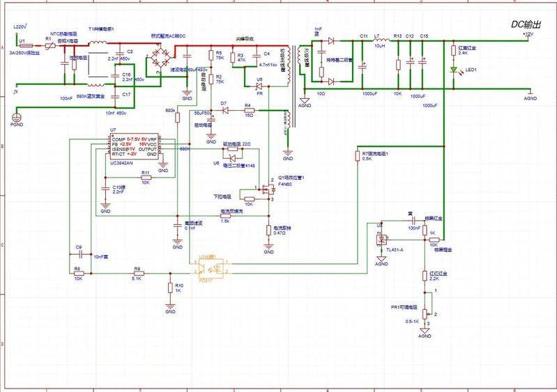Select the C10 2.2nF capacitor symbol
Viewport: 557px width, 392px height.
[x=105, y=189]
